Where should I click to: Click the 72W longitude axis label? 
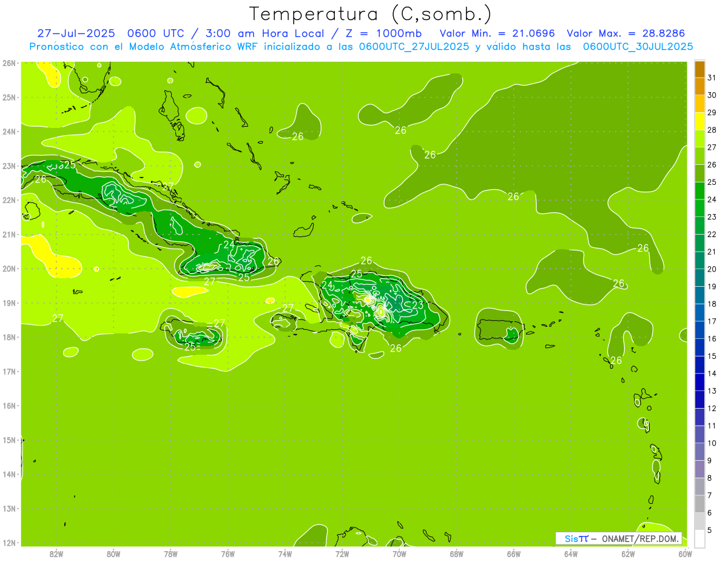click(342, 554)
